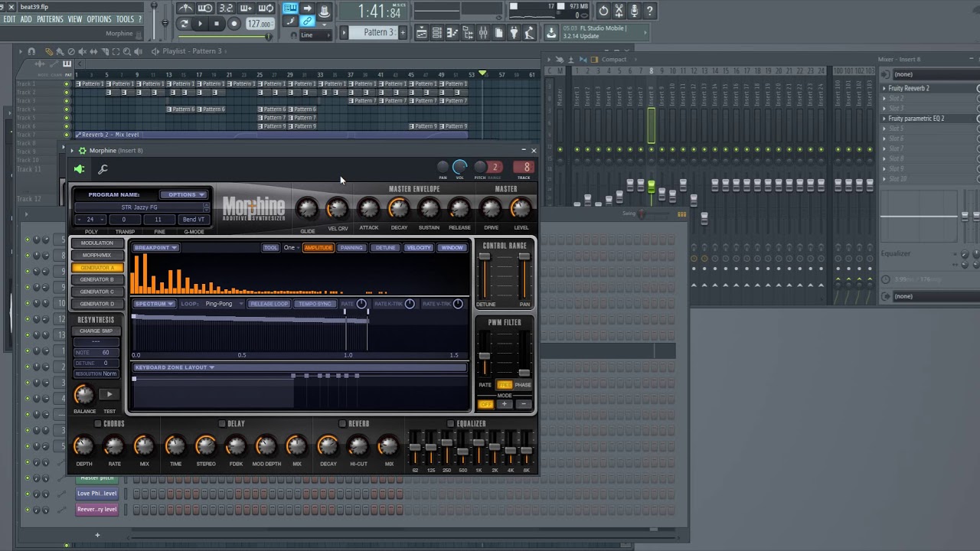This screenshot has height=551, width=980.
Task: Toggle the AMPLITUDE view button
Action: [x=318, y=248]
